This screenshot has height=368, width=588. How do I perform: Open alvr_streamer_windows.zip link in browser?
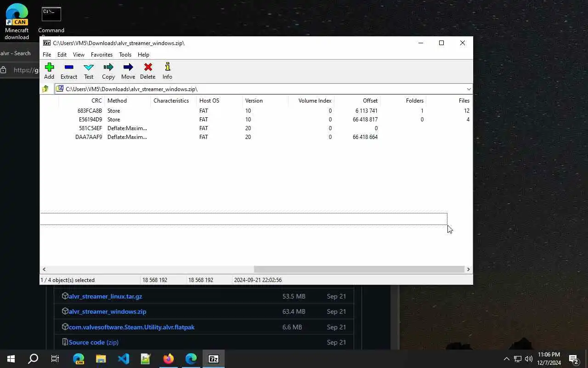107,311
